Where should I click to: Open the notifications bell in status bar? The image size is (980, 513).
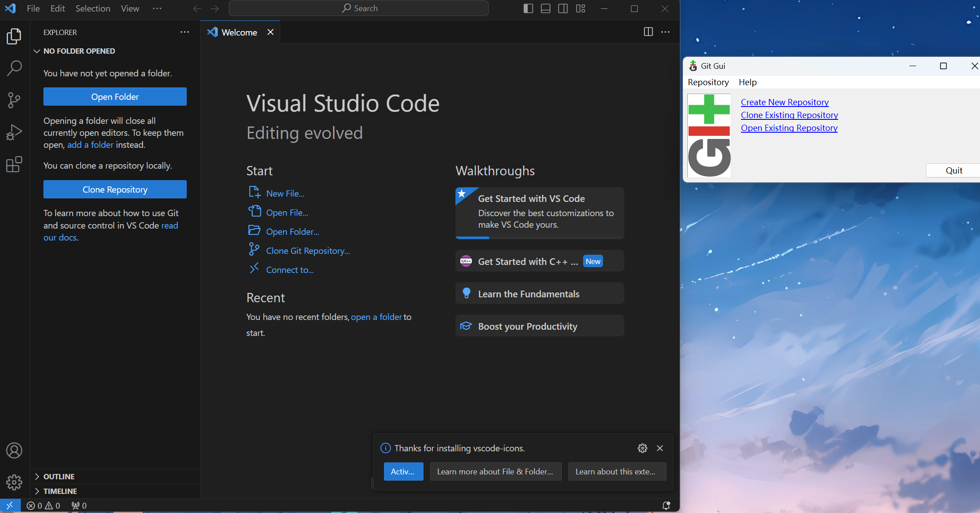click(666, 505)
